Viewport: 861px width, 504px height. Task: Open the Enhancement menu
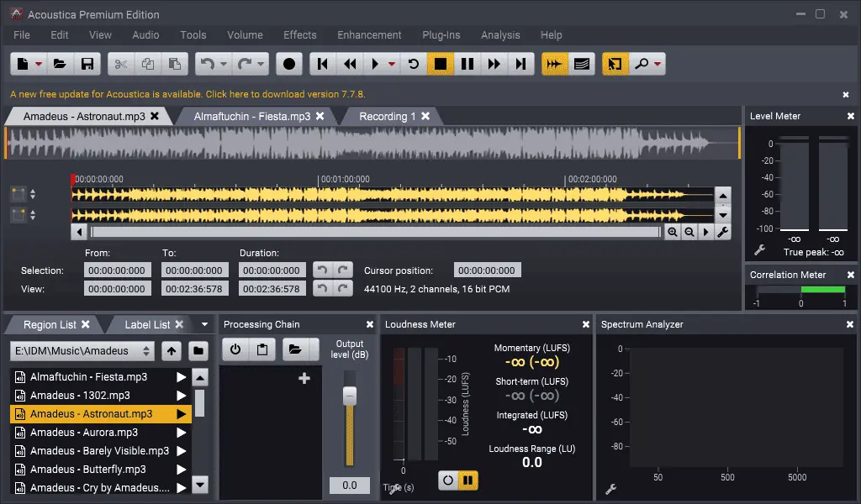[369, 35]
